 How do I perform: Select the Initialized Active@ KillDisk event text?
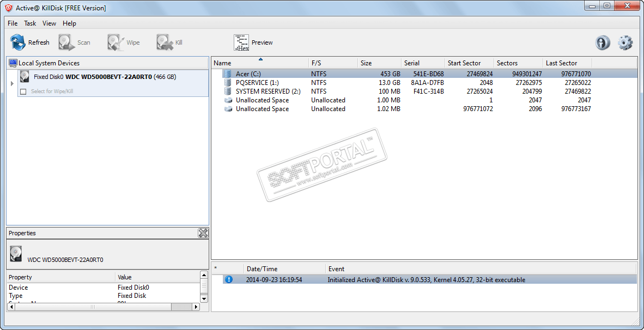(x=426, y=279)
